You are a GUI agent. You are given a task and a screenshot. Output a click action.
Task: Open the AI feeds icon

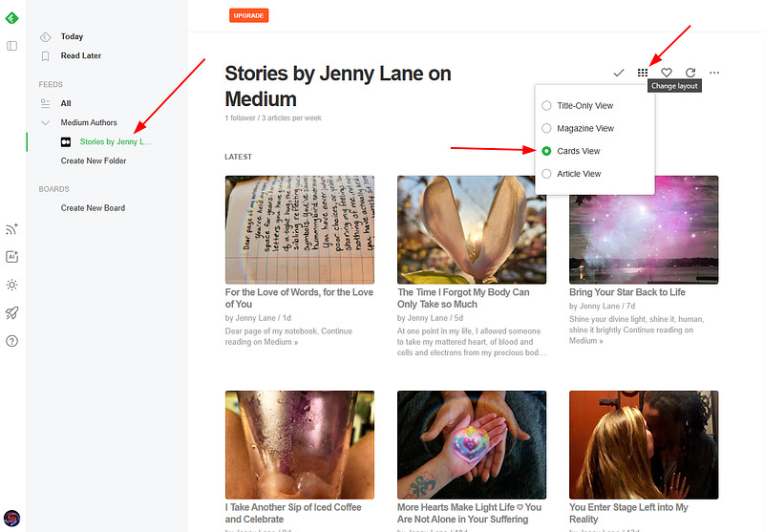click(x=11, y=257)
